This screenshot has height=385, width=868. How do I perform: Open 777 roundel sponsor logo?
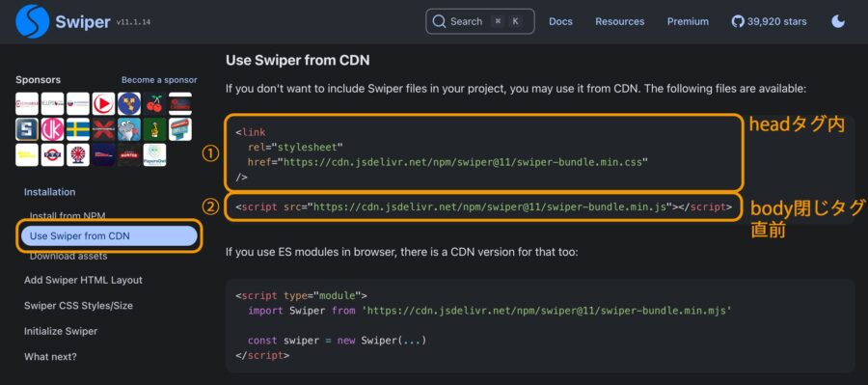tap(53, 154)
